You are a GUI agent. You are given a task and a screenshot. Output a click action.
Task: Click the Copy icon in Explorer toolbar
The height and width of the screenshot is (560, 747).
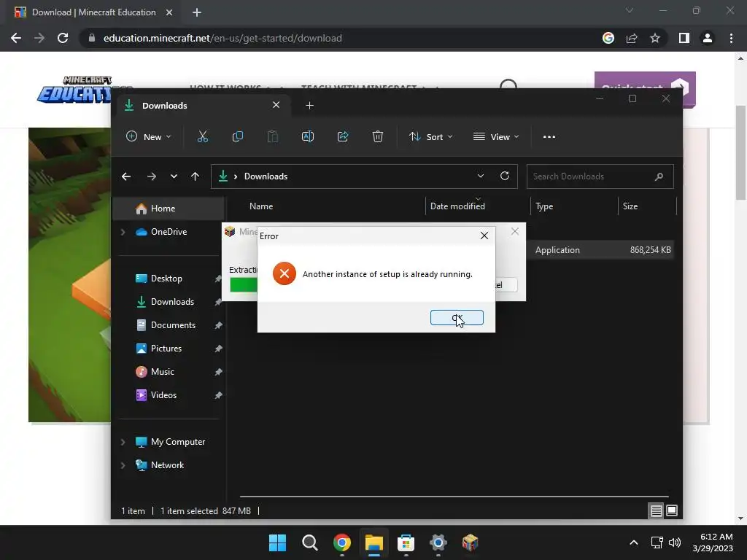[237, 136]
